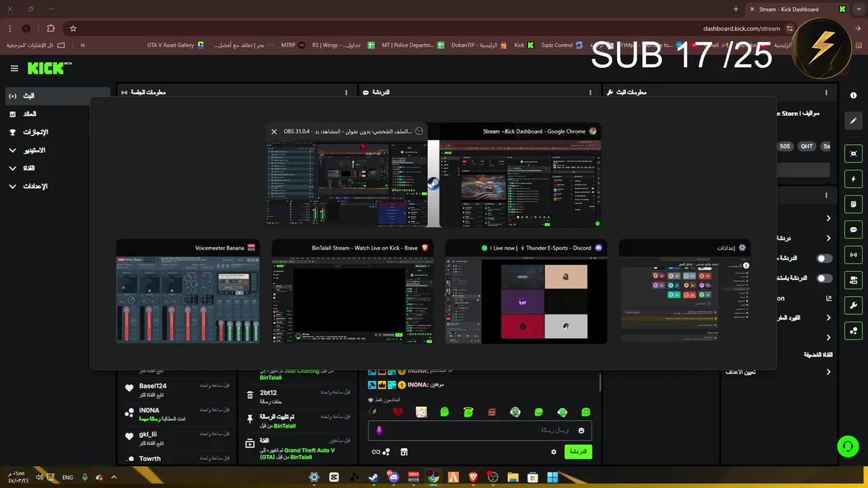Select the 505 tag chip
The image size is (868, 488).
785,146
